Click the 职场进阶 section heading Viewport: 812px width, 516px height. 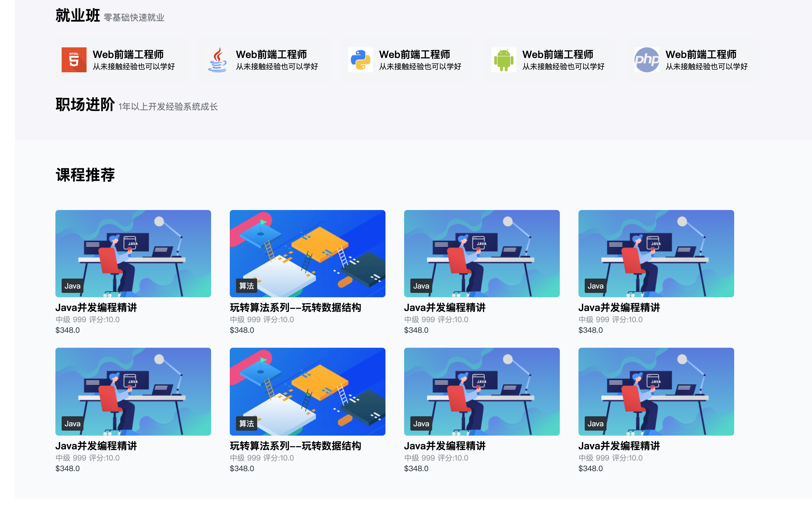pyautogui.click(x=85, y=105)
